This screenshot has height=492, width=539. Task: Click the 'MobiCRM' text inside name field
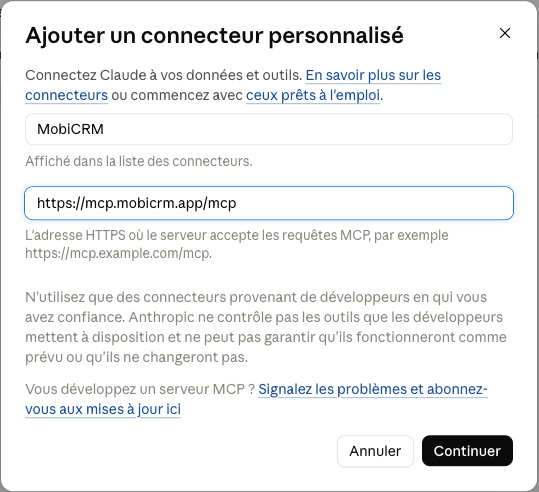tap(70, 129)
